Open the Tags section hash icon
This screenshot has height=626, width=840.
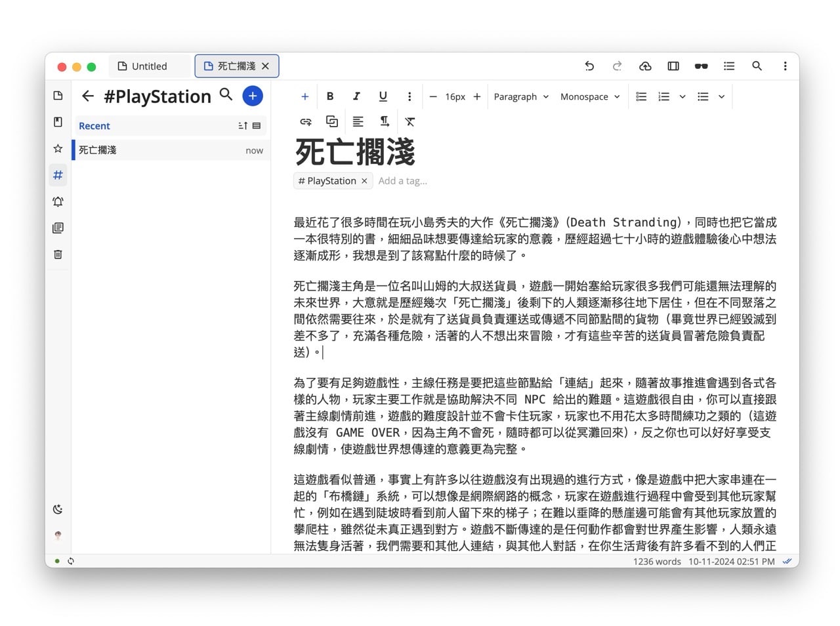click(58, 175)
